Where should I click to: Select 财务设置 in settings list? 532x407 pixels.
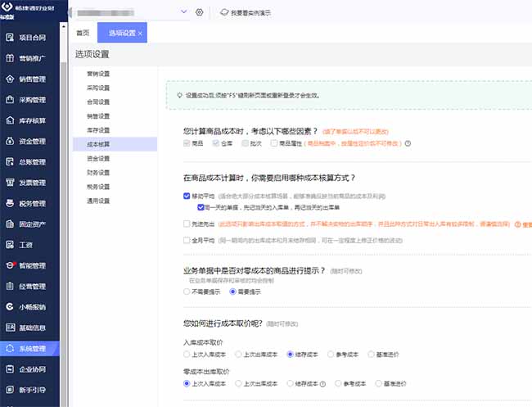[97, 173]
